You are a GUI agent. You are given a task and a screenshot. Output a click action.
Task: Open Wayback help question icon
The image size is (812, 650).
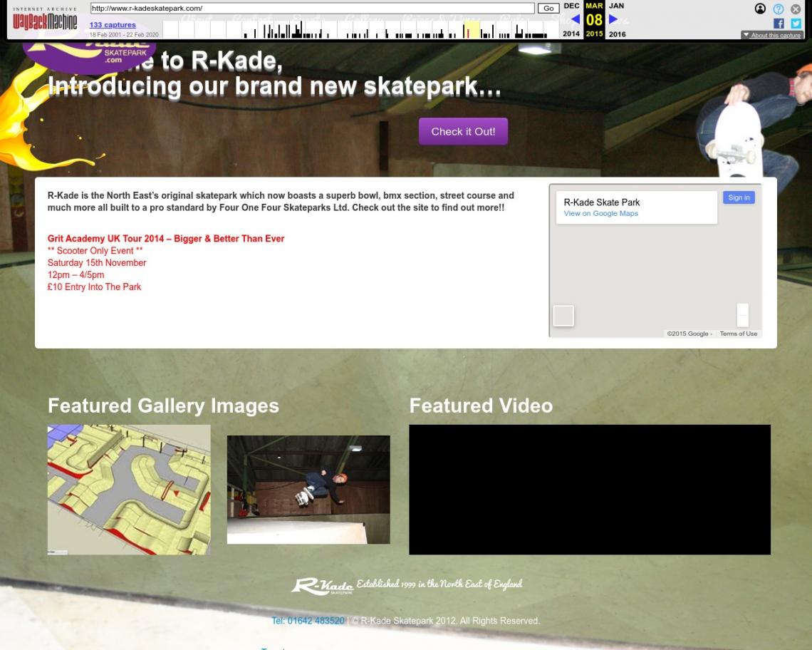pyautogui.click(x=779, y=9)
